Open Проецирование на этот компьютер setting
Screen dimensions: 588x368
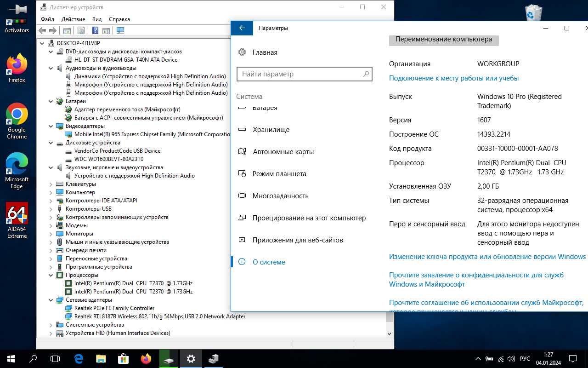point(309,218)
